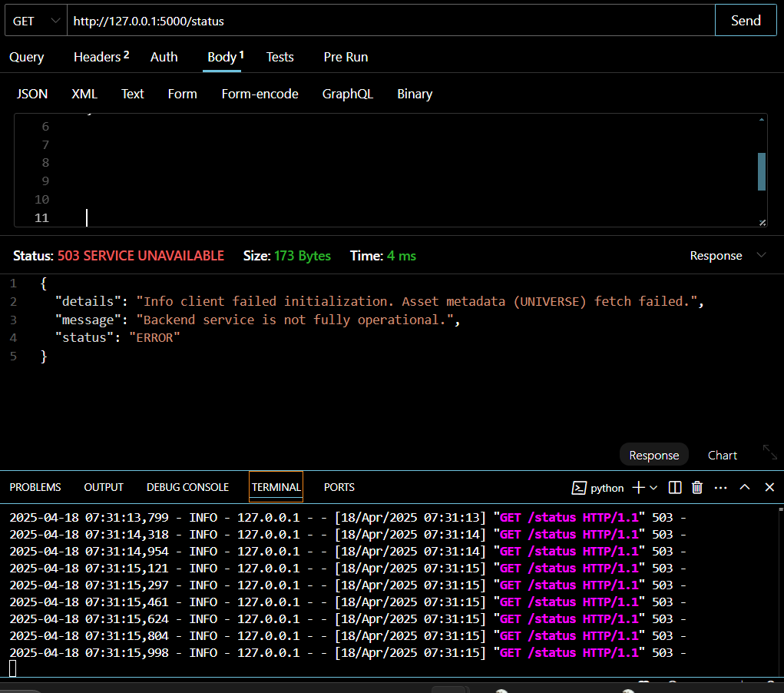Click the terminal log line at 07:31:14,318
The image size is (784, 693).
348,535
